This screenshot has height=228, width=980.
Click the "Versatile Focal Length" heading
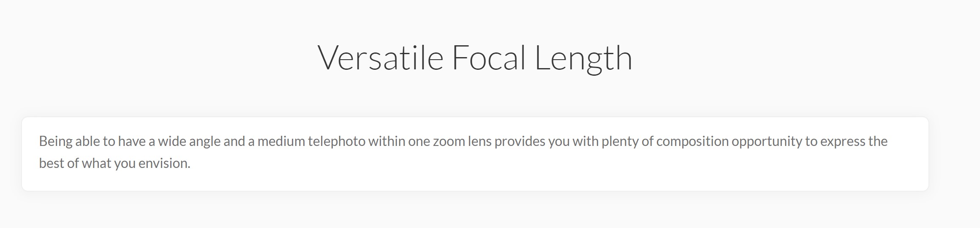pyautogui.click(x=475, y=58)
